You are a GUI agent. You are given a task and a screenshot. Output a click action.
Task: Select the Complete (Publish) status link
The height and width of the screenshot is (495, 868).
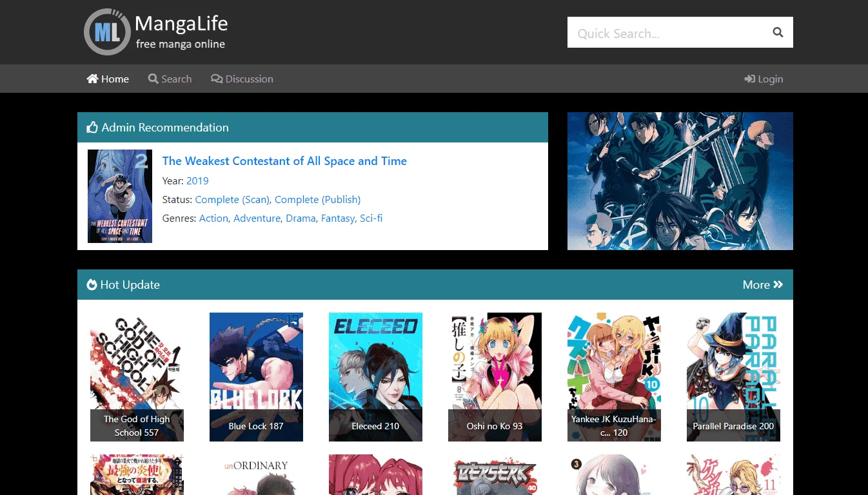pos(317,200)
